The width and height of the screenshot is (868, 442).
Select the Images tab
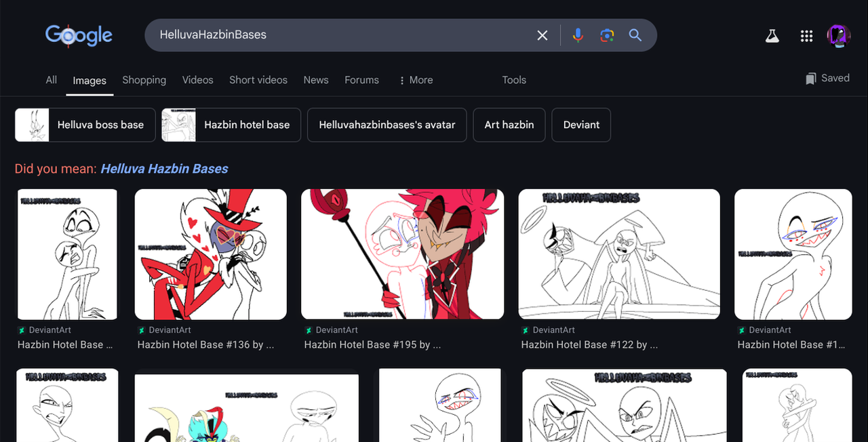pos(90,81)
